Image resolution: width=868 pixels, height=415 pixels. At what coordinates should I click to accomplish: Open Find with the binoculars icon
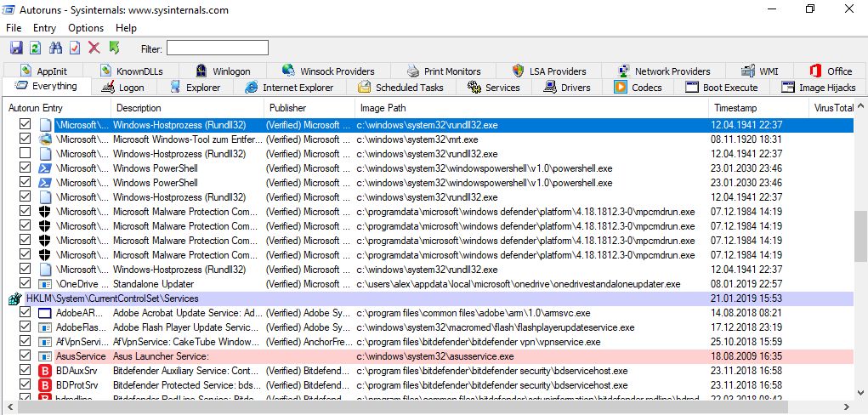[x=55, y=48]
